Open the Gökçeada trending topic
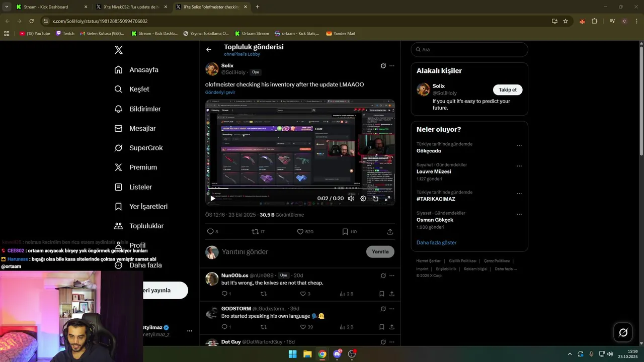Image resolution: width=644 pixels, height=362 pixels. [x=429, y=151]
